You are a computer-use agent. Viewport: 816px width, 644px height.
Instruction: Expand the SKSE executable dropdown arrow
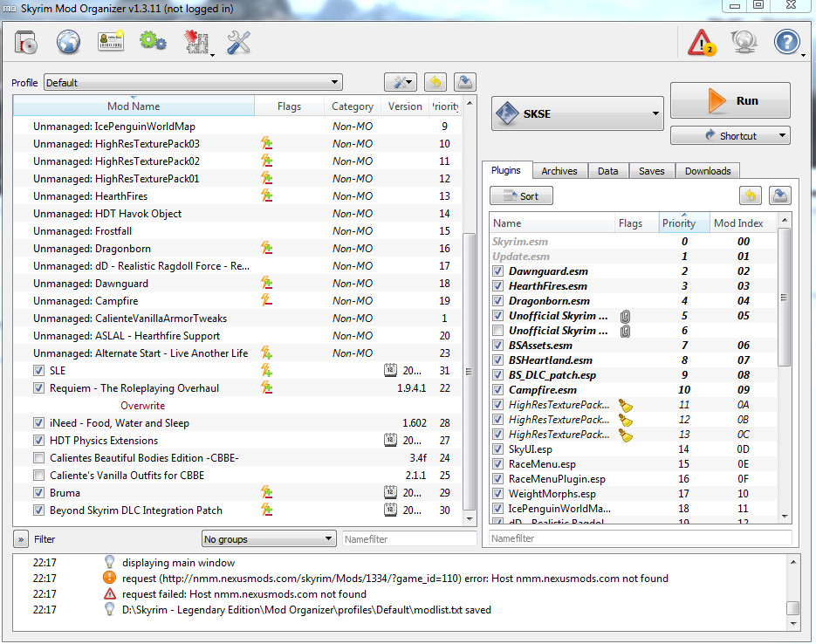[x=655, y=113]
